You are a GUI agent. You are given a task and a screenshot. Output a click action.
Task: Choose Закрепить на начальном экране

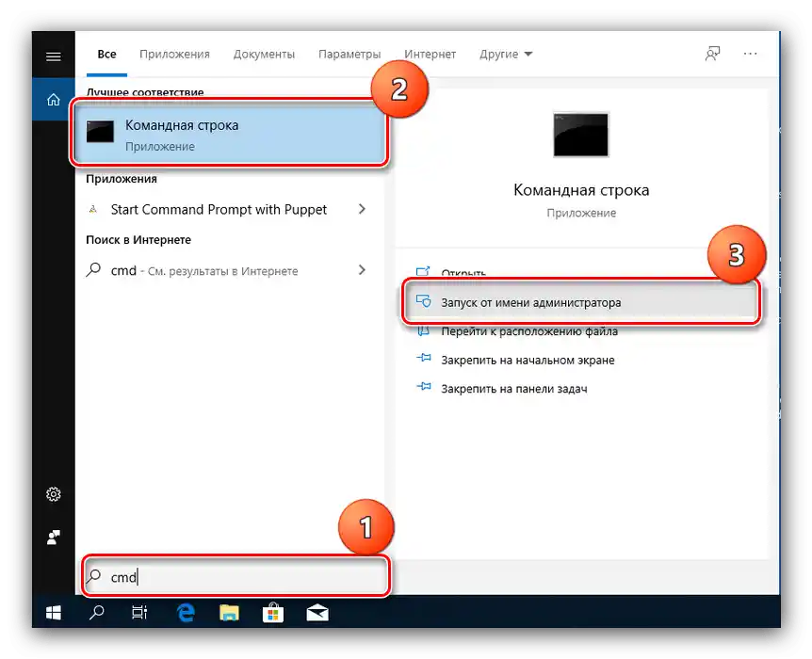(x=528, y=360)
